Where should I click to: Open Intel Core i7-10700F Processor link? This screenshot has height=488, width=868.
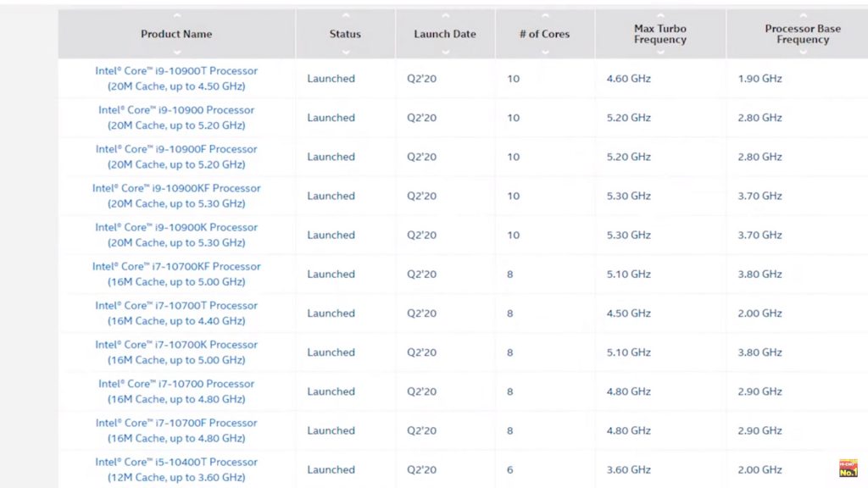176,430
